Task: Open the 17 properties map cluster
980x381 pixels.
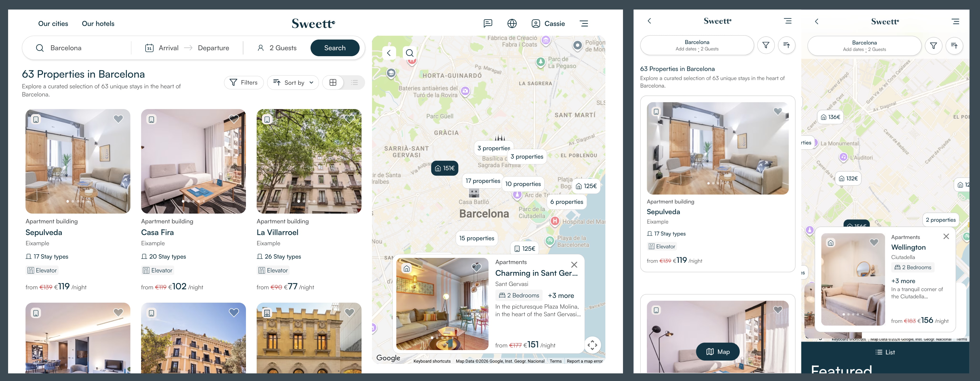Action: (483, 181)
